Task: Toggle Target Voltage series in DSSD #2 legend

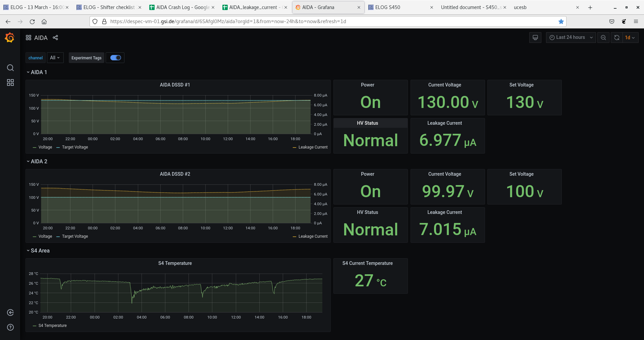Action: click(74, 236)
